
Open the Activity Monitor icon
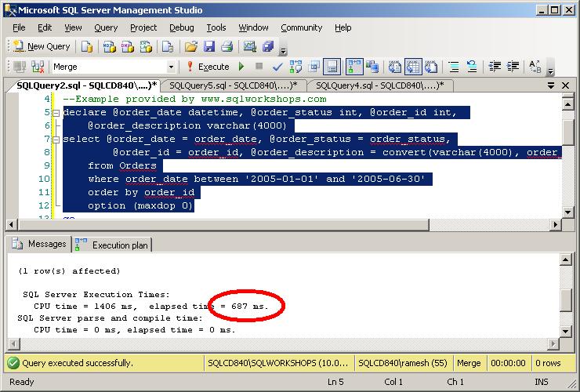pyautogui.click(x=250, y=46)
